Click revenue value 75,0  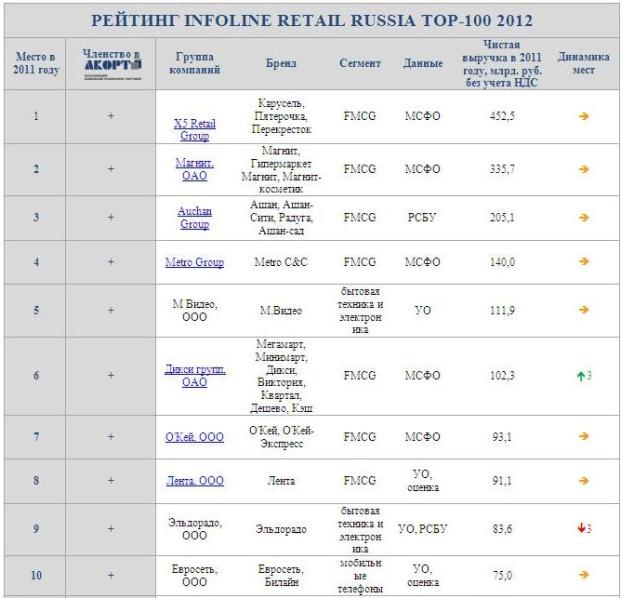(x=502, y=575)
